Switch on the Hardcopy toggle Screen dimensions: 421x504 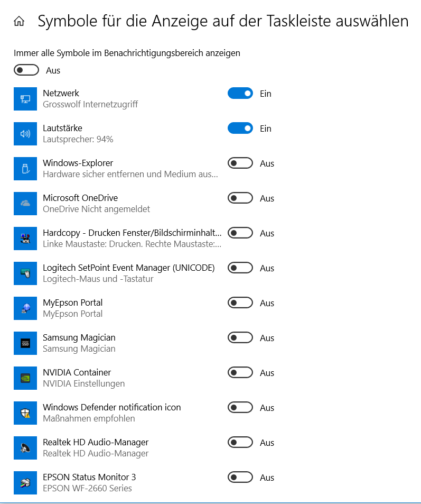point(240,233)
